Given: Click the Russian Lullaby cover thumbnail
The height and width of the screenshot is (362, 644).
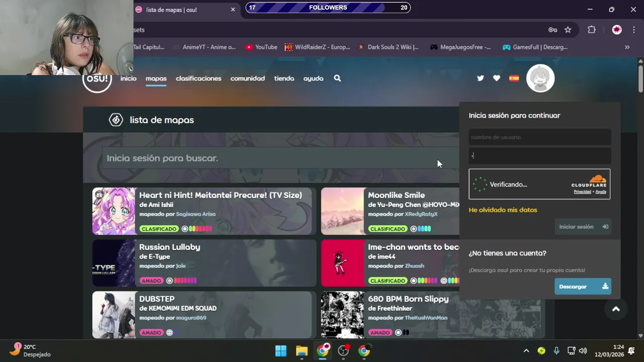Looking at the screenshot, I should (114, 263).
